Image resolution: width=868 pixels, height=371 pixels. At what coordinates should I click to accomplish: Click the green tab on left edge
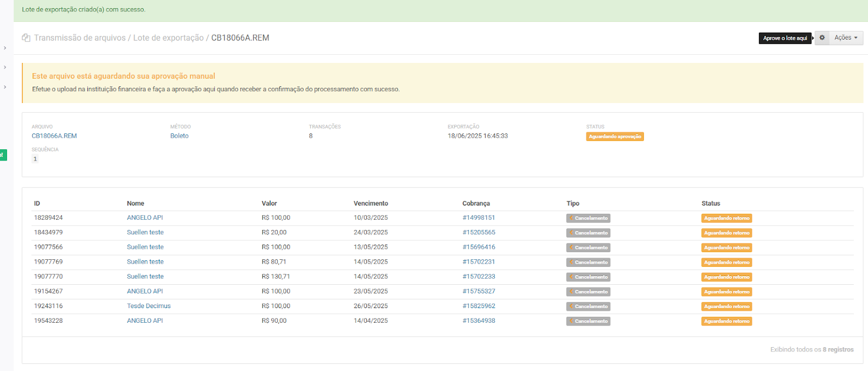click(x=3, y=155)
